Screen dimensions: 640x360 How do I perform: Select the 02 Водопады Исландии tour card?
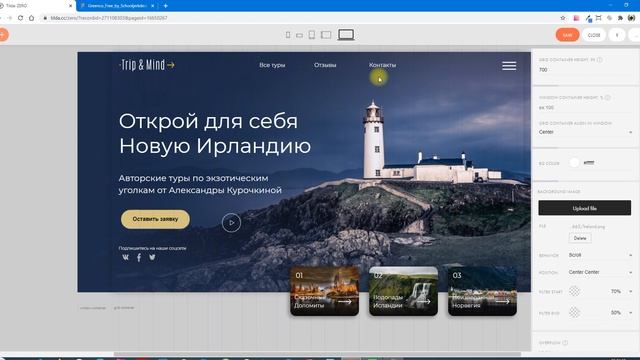403,291
